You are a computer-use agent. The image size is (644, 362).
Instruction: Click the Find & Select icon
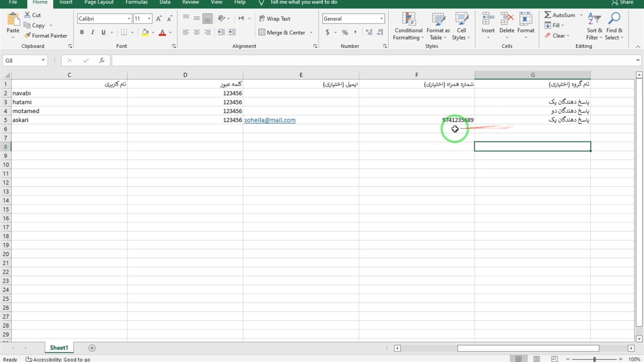614,20
